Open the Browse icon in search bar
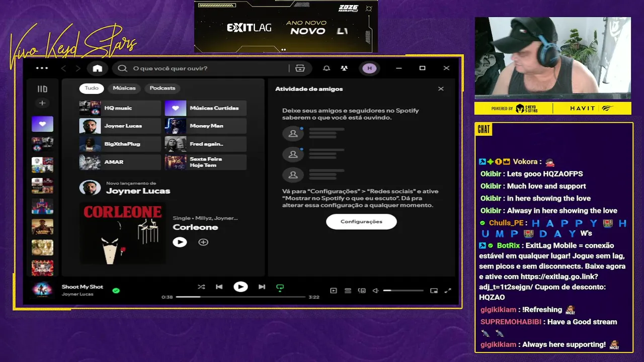Screen dimensions: 644x362 pyautogui.click(x=300, y=68)
